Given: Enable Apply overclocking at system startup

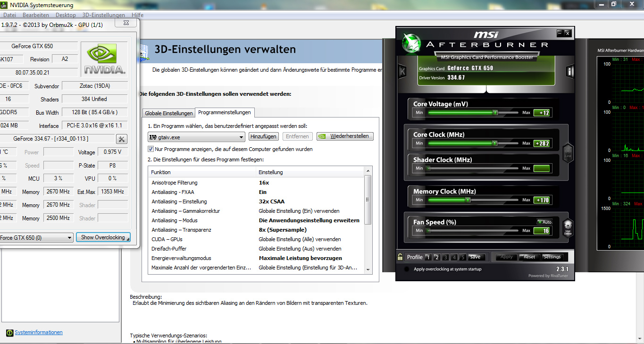Looking at the screenshot, I should click(x=407, y=269).
